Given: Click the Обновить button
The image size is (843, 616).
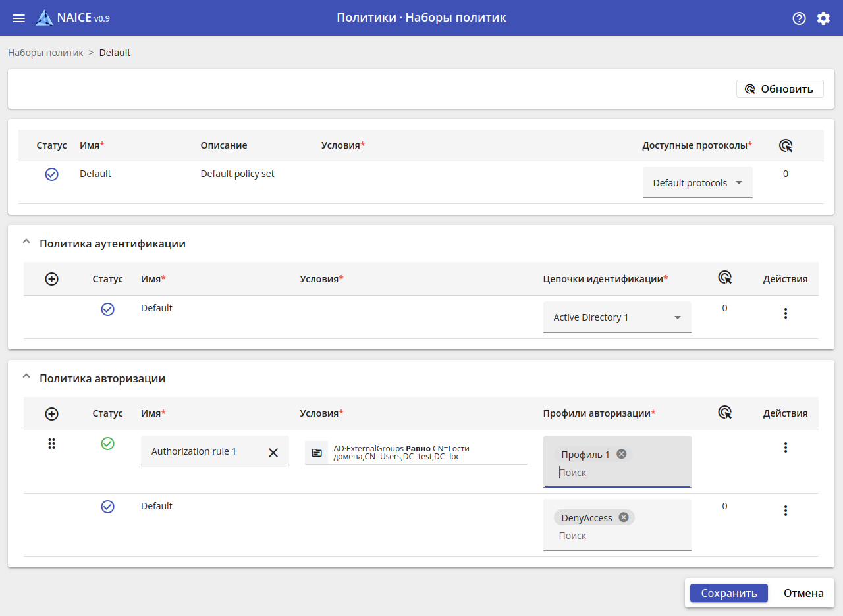Looking at the screenshot, I should (x=780, y=89).
